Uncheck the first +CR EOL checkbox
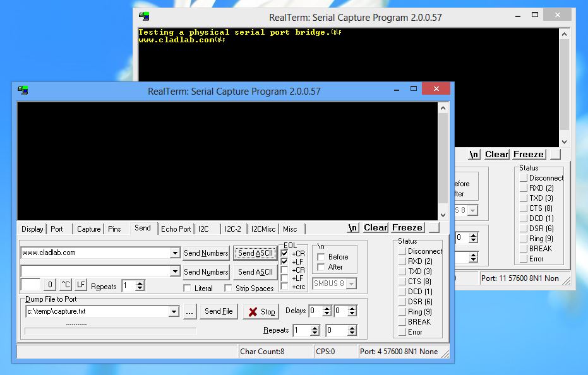 [x=285, y=253]
